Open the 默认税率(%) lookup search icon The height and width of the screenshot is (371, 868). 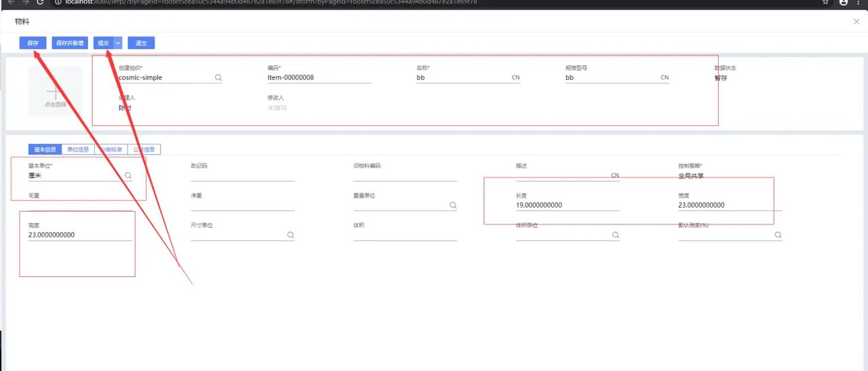[778, 235]
